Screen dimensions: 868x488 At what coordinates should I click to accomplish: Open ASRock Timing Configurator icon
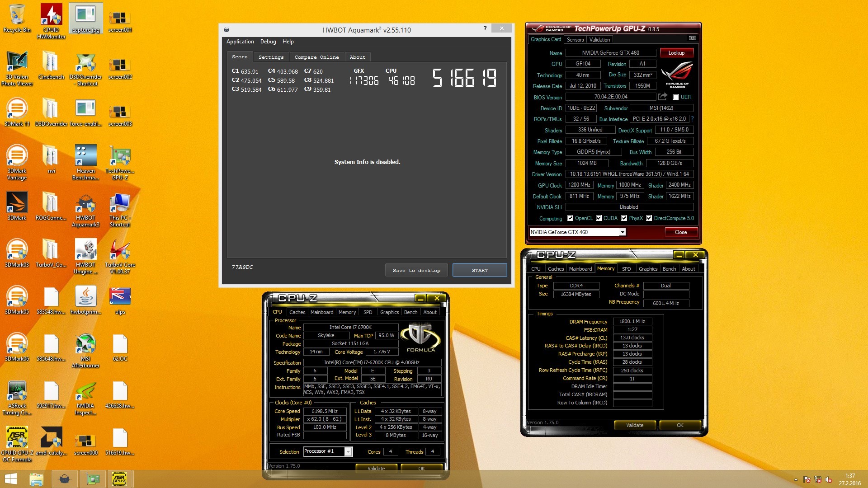[17, 397]
